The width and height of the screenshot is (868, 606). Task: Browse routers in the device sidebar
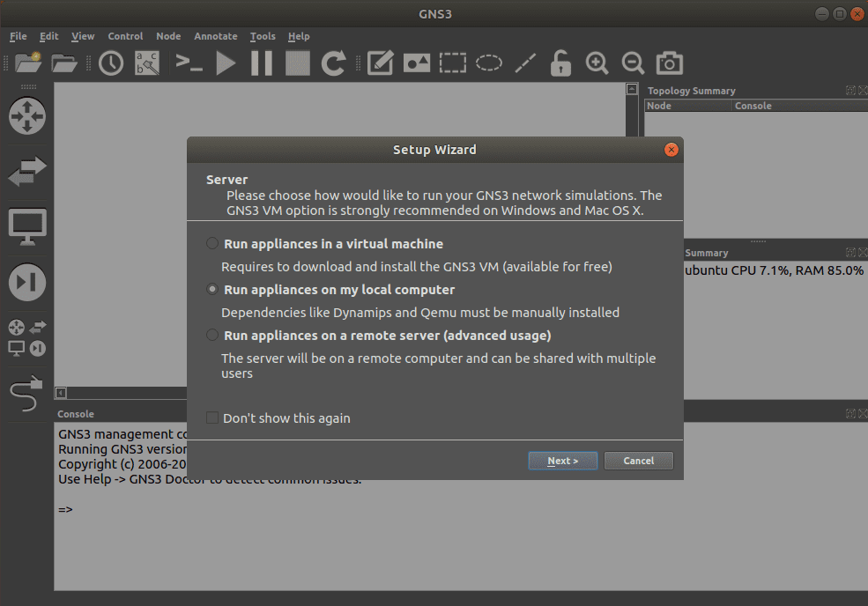coord(27,115)
